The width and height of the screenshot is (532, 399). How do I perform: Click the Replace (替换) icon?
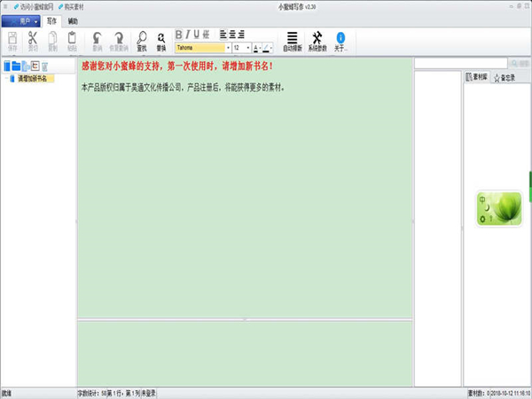[x=161, y=40]
